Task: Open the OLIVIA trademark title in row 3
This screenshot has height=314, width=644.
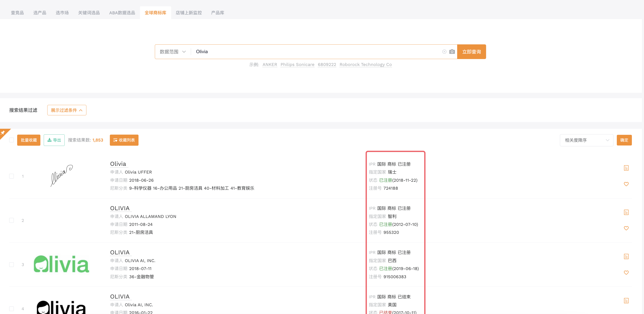Action: coord(120,252)
